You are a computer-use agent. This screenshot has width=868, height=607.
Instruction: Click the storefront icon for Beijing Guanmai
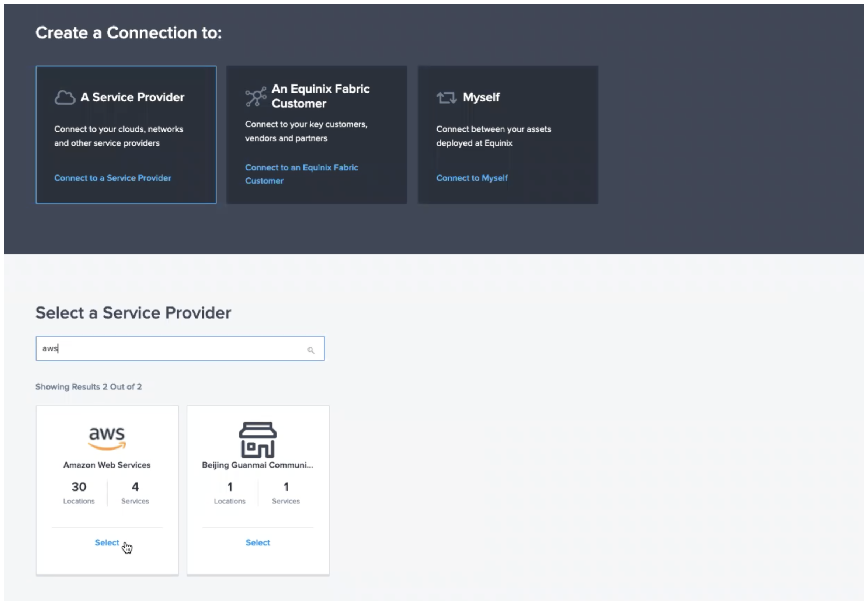click(258, 440)
